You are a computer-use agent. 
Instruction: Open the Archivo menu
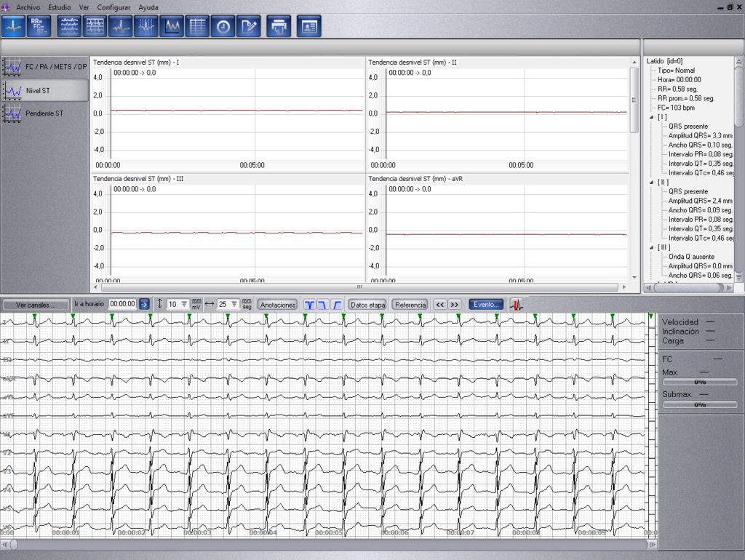click(x=28, y=7)
